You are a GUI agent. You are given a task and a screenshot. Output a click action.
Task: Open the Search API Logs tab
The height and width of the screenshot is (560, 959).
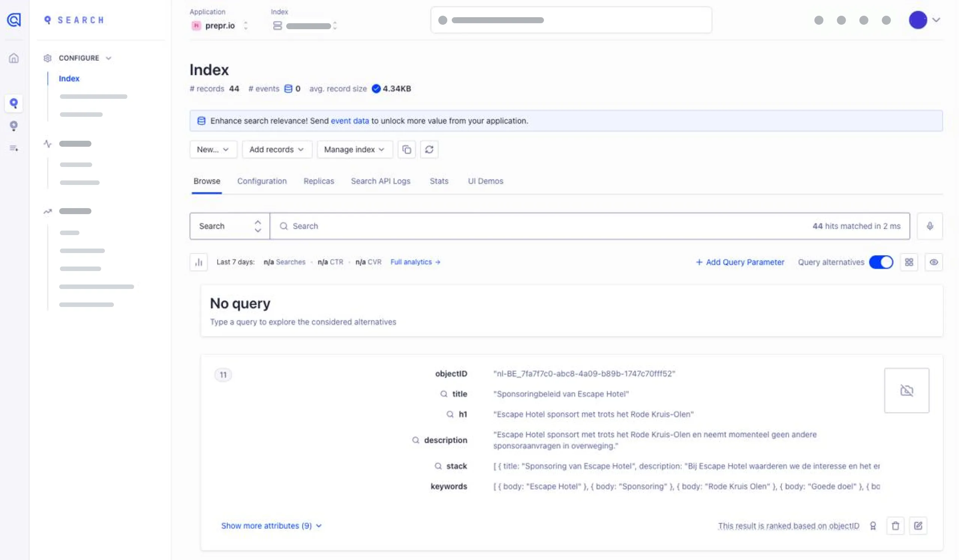(x=381, y=181)
